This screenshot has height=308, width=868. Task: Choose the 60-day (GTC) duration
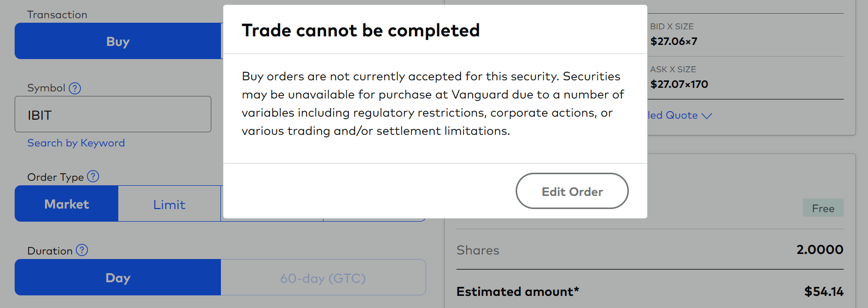click(323, 277)
